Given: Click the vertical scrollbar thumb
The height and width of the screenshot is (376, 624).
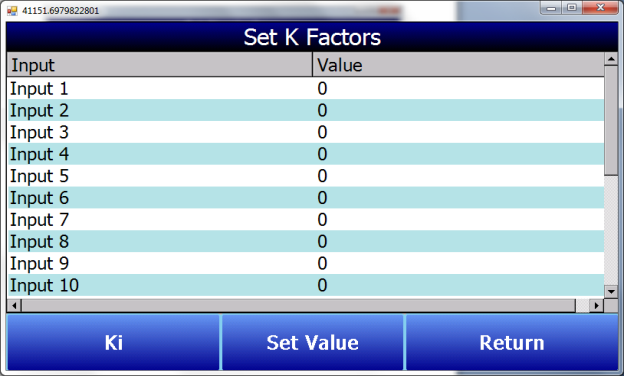Looking at the screenshot, I should coord(611,121).
